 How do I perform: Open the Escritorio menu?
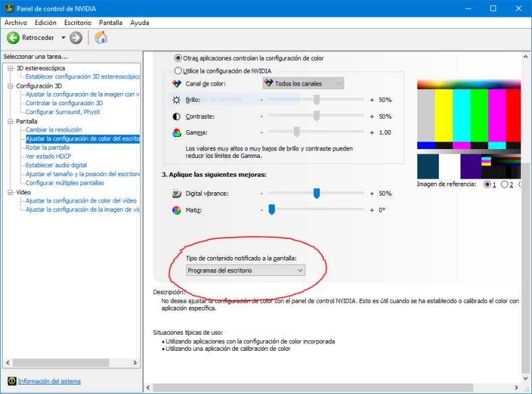pos(78,22)
